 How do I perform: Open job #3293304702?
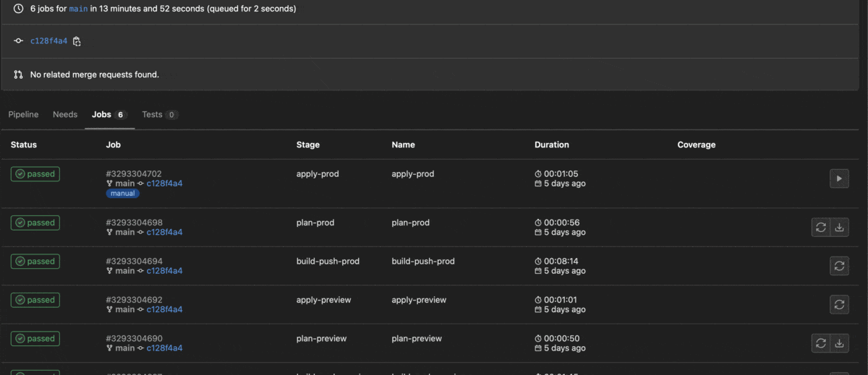[x=134, y=173]
